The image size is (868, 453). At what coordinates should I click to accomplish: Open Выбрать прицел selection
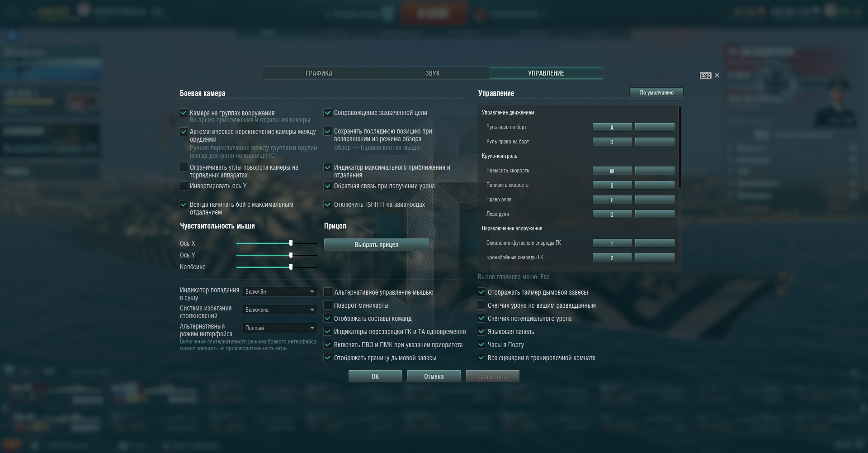click(x=377, y=245)
